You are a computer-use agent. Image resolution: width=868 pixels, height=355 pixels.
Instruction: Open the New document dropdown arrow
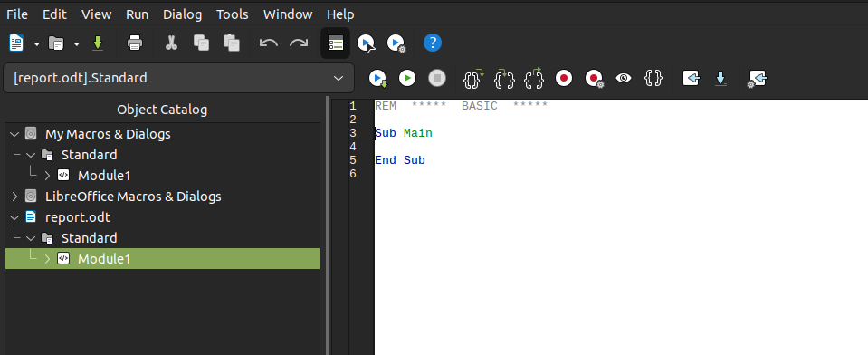tap(36, 43)
